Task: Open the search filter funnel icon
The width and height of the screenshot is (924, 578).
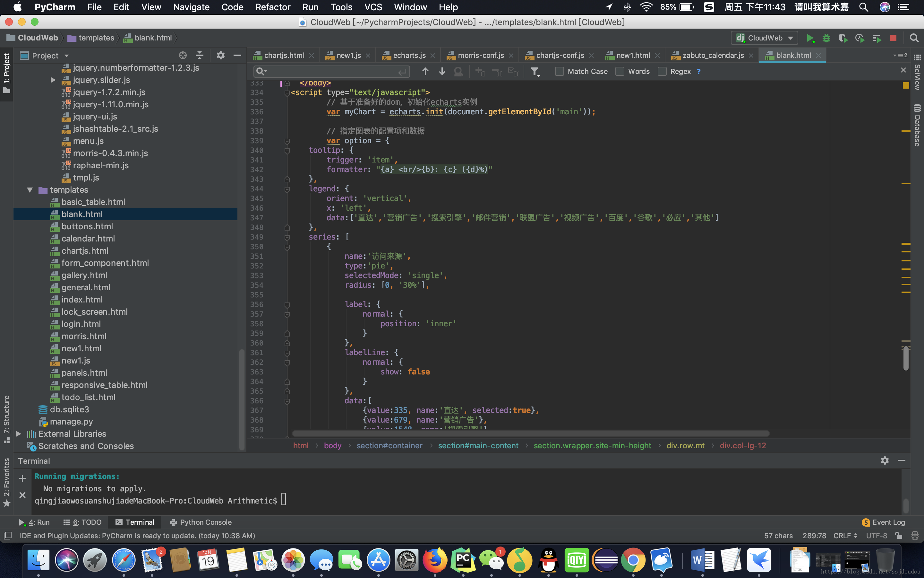Action: (x=535, y=72)
